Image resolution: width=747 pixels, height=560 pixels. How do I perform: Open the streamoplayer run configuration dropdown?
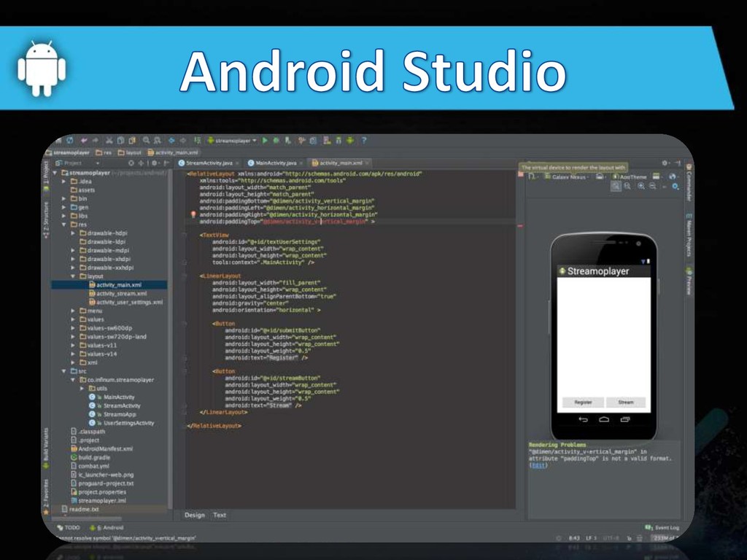tap(233, 141)
